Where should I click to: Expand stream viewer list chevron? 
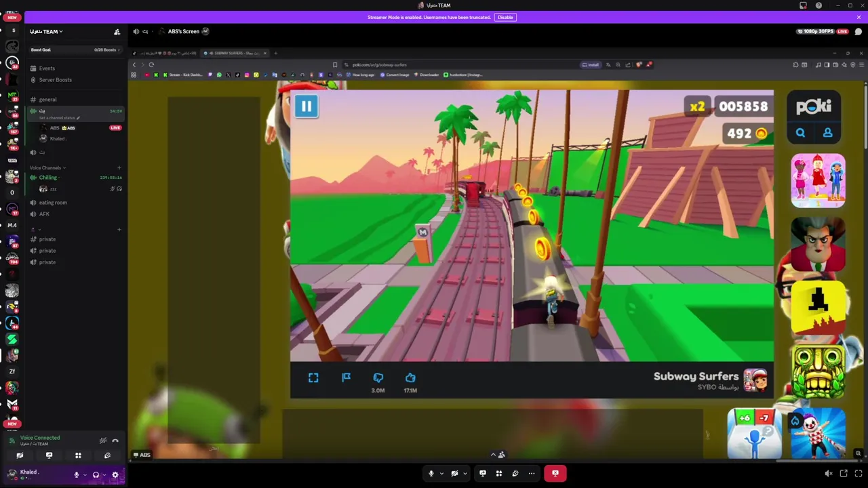click(493, 455)
